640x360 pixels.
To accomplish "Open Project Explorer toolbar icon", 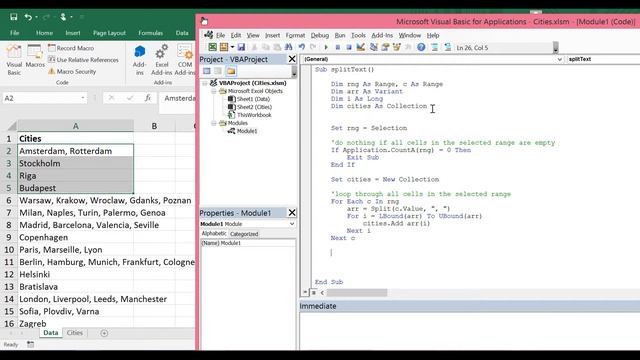I will point(373,47).
